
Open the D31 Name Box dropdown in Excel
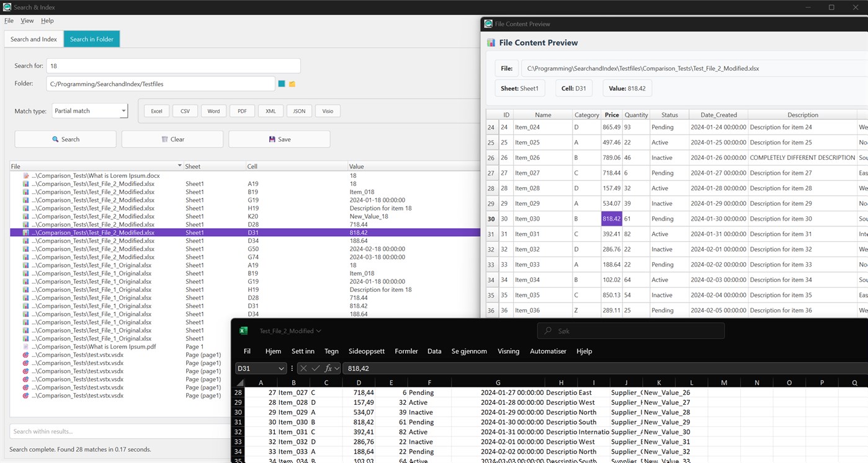point(282,368)
